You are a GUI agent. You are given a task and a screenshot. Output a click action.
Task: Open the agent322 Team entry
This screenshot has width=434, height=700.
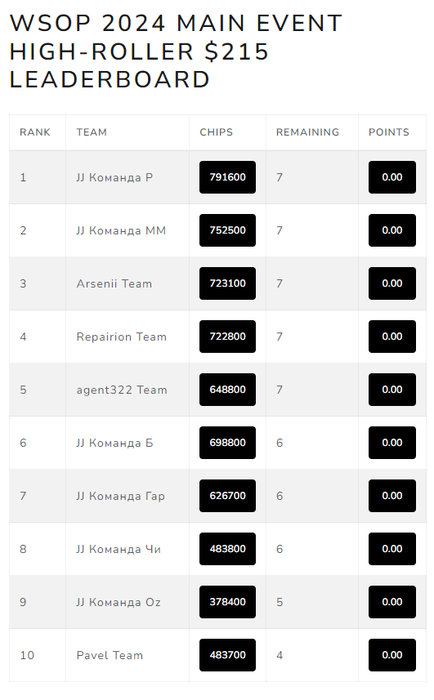(x=122, y=390)
